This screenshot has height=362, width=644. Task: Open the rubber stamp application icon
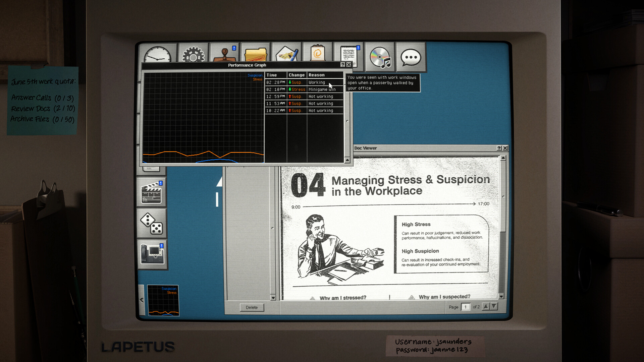pyautogui.click(x=224, y=53)
